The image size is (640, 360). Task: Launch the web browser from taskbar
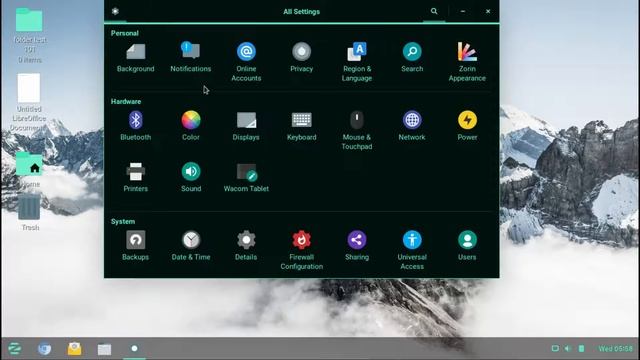(44, 349)
